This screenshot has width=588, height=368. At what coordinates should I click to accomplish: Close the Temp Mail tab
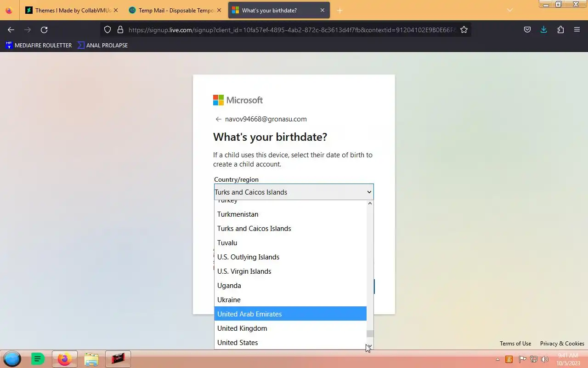[x=219, y=10]
